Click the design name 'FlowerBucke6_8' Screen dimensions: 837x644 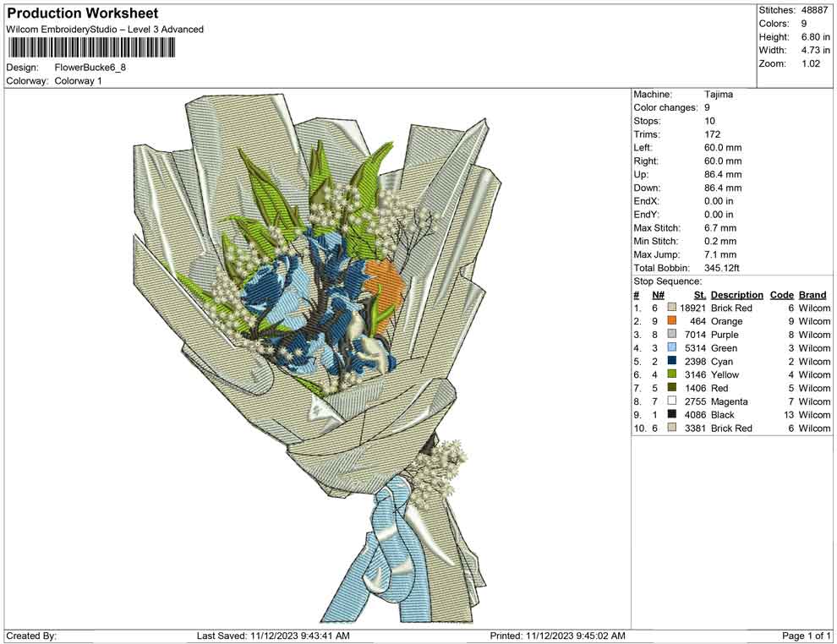pos(90,68)
